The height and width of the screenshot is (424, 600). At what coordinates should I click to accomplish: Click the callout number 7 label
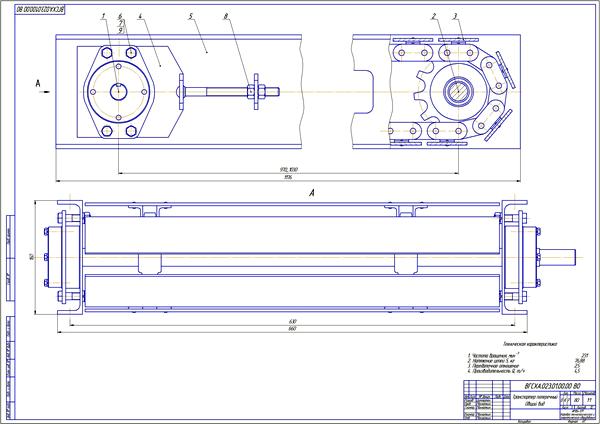click(x=120, y=23)
